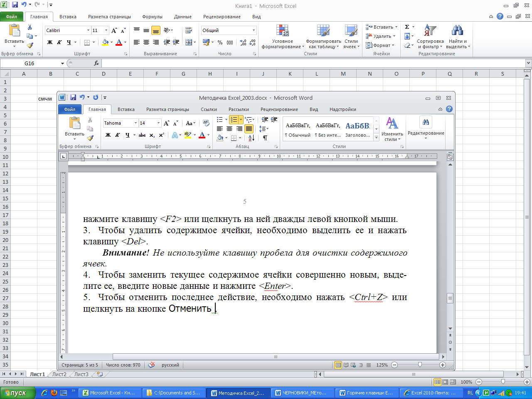The height and width of the screenshot is (399, 532).
Task: Open the Name Box dropdown arrow beside G16
Action: (63, 63)
